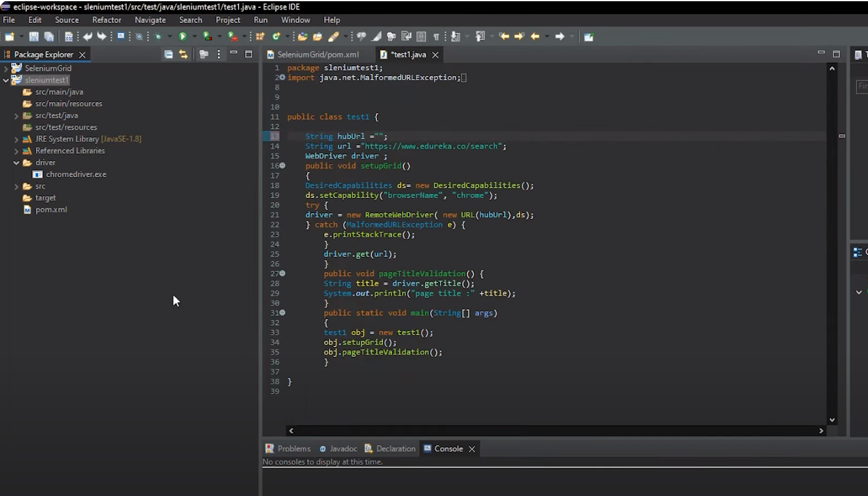
Task: Click the Coverage run icon
Action: tap(207, 36)
